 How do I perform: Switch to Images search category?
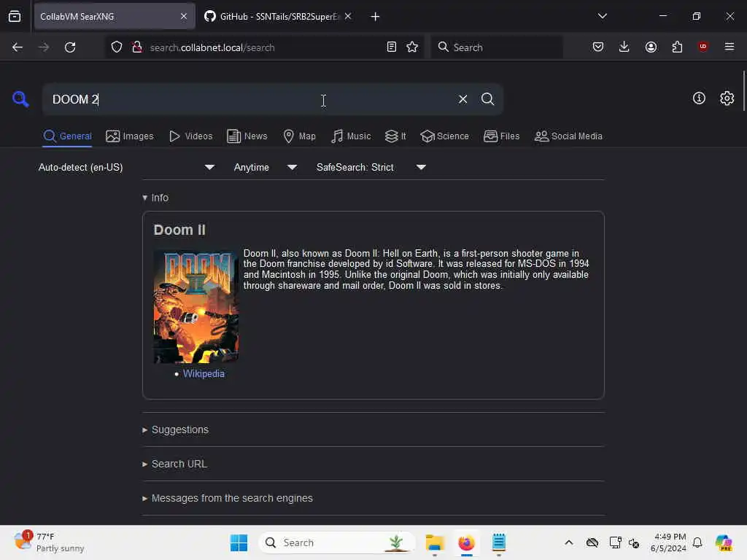pos(130,136)
